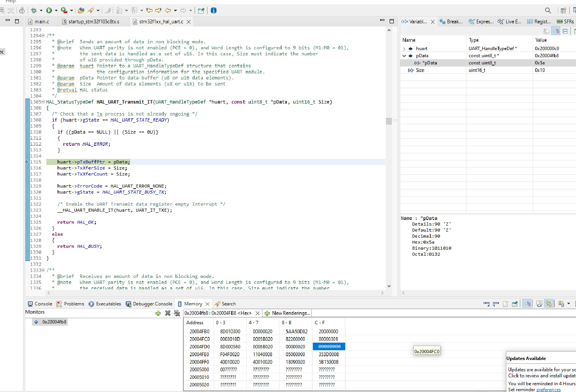576x392 pixels.
Task: Expand the huart variable tree node
Action: [404, 49]
